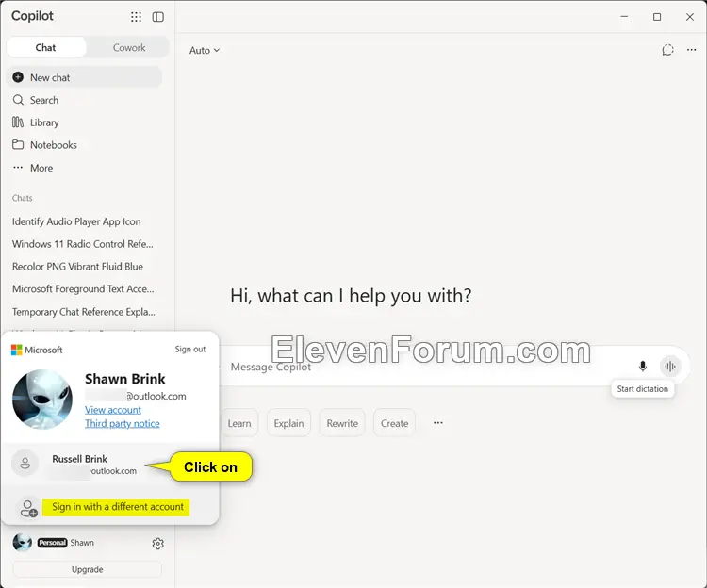Open the top-right more options ellipsis

point(691,50)
